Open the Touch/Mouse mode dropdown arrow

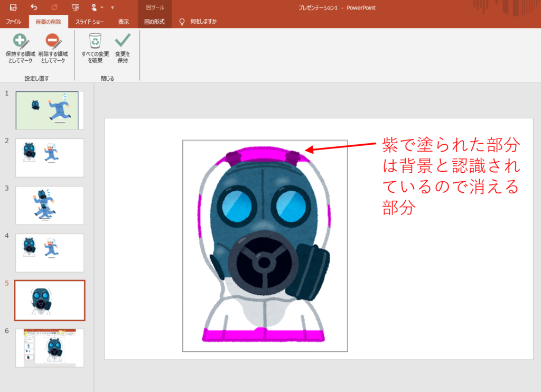[101, 7]
